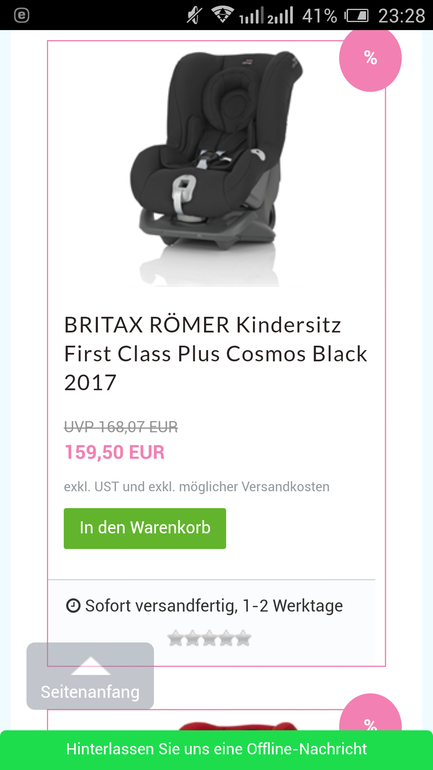This screenshot has height=770, width=433.
Task: Open the BRITAX RÖMER Kindersitz First Class Plus title link
Action: (216, 353)
